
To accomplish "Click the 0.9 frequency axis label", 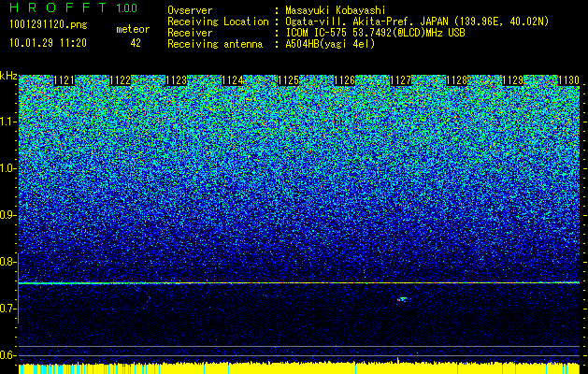I will point(8,215).
